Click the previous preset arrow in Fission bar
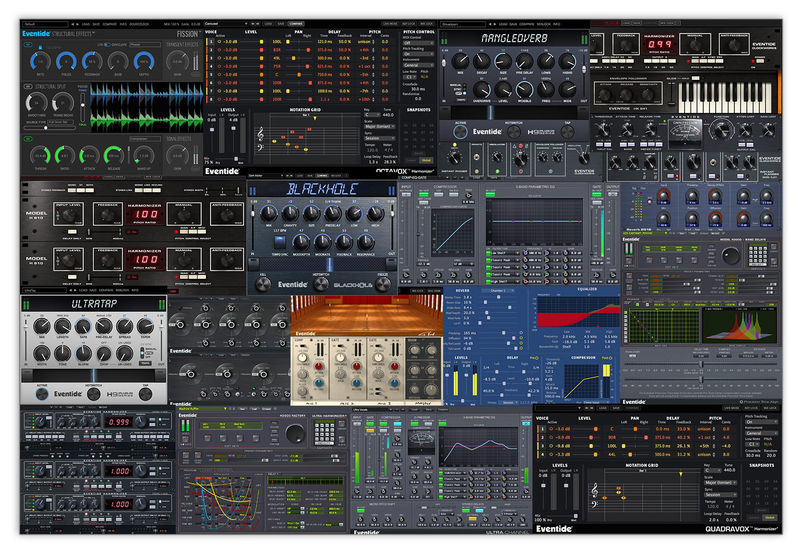This screenshot has width=800, height=553. coord(73,24)
